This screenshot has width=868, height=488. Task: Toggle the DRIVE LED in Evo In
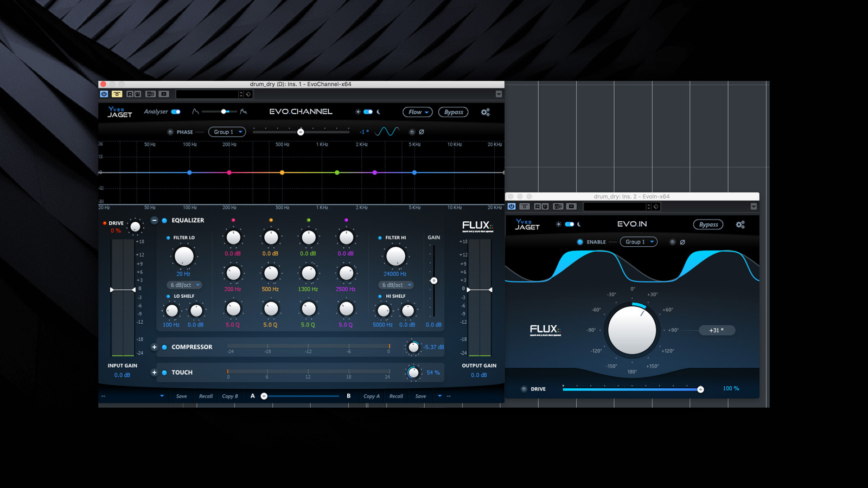pos(524,389)
